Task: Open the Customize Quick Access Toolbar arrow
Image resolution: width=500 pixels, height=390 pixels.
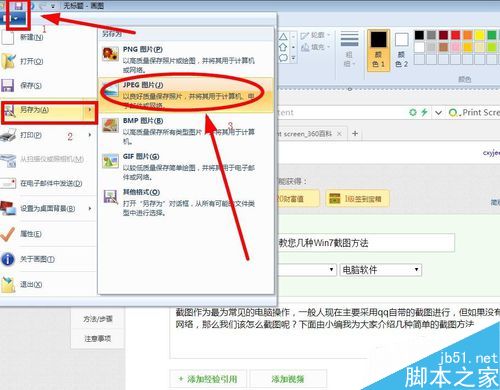Action: coord(53,6)
